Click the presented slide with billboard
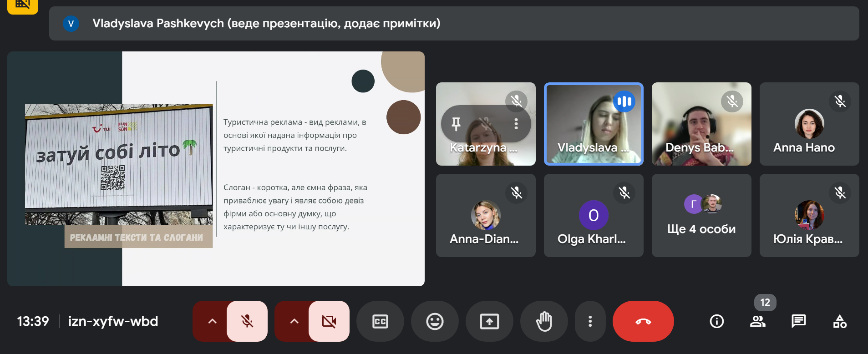The height and width of the screenshot is (354, 868). coord(216,169)
